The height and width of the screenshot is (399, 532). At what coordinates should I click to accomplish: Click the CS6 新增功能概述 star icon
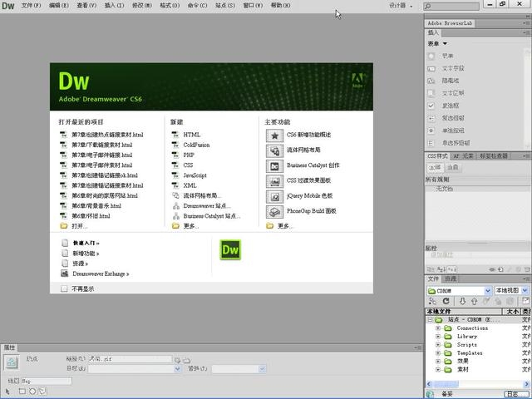point(274,135)
